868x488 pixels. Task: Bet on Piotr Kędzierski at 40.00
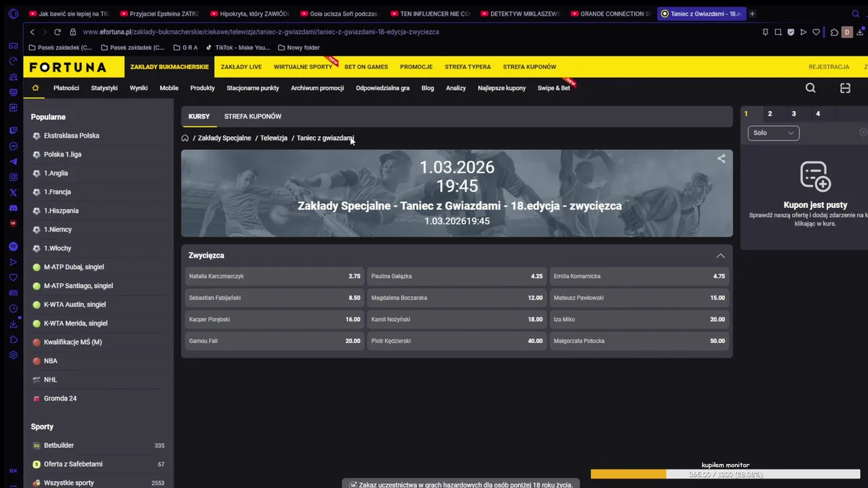[457, 341]
